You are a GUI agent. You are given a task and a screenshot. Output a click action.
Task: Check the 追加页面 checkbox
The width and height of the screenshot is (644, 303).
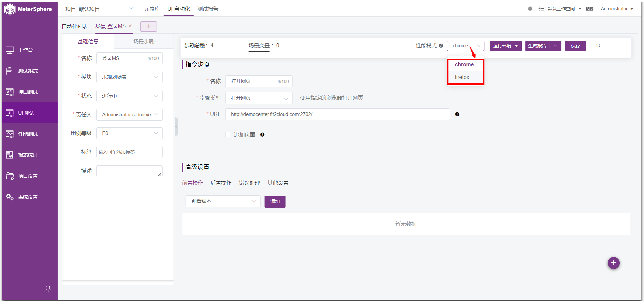tap(228, 135)
